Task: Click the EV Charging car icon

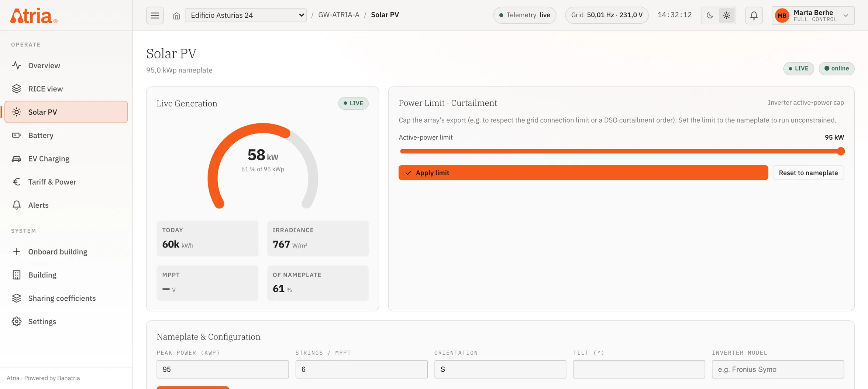Action: pyautogui.click(x=16, y=158)
